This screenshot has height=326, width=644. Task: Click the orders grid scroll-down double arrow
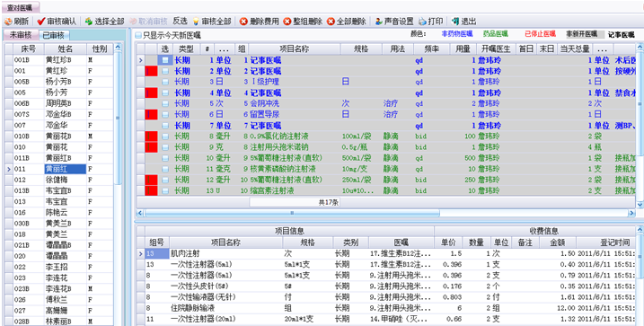pos(640,204)
